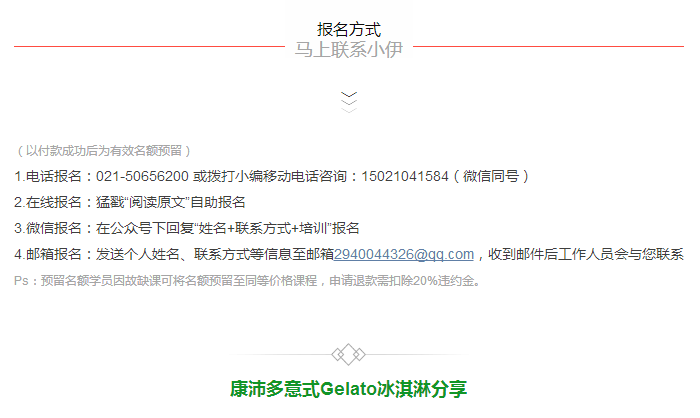Click the triple chevron down arrow icon
The height and width of the screenshot is (418, 700).
coord(349,102)
